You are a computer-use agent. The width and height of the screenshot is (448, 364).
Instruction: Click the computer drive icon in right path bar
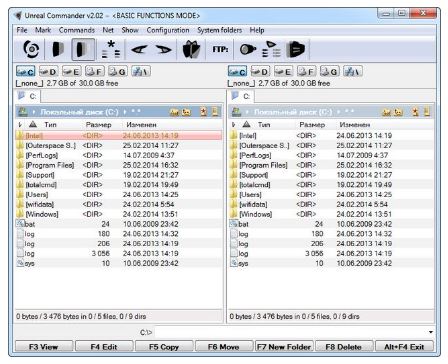coord(236,112)
